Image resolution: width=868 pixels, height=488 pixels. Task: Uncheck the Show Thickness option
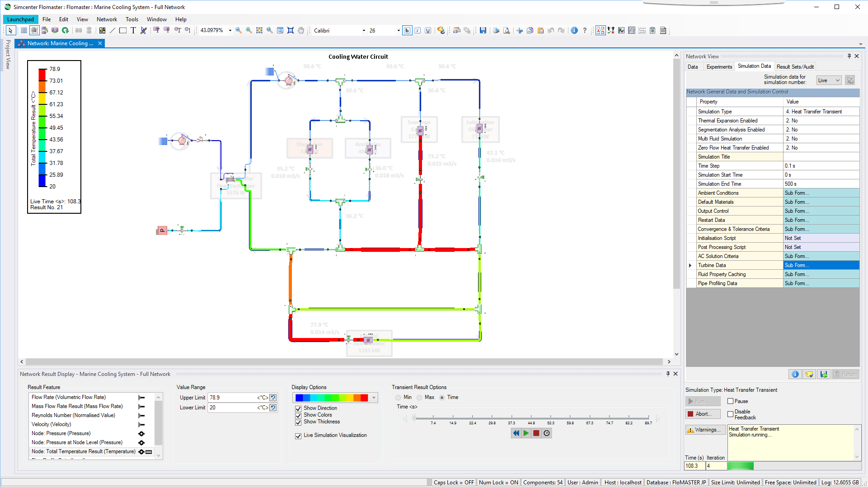(298, 422)
